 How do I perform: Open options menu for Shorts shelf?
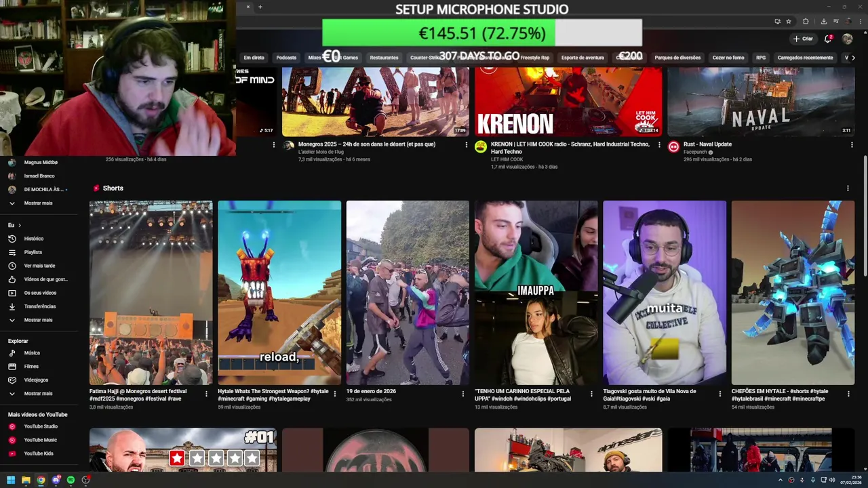(x=848, y=188)
